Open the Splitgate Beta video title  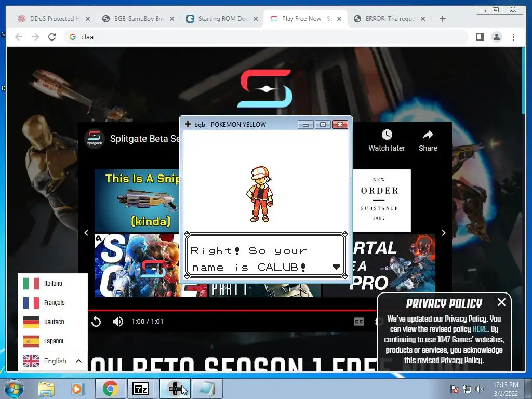[x=144, y=138]
